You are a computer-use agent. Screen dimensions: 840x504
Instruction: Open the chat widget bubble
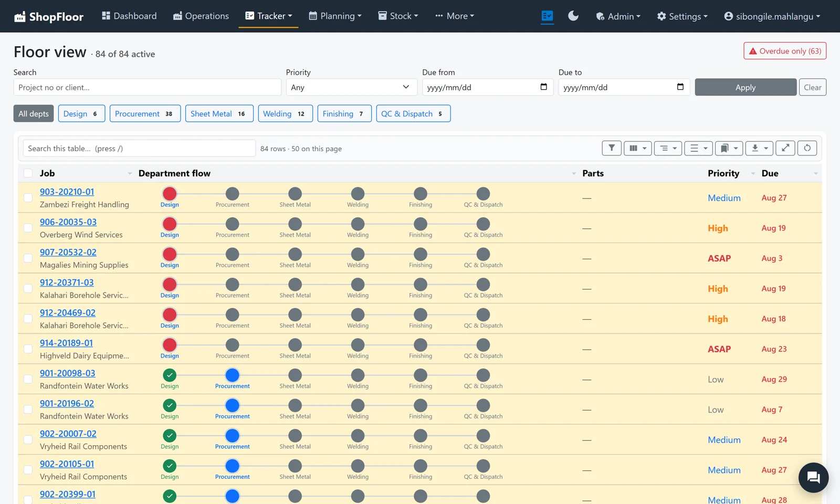(x=813, y=477)
